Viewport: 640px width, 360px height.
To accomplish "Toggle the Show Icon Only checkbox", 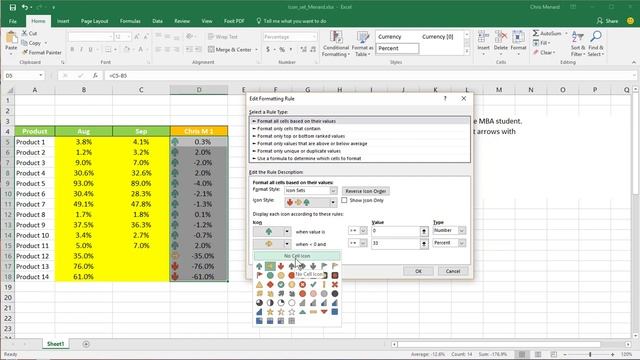I will click(344, 200).
